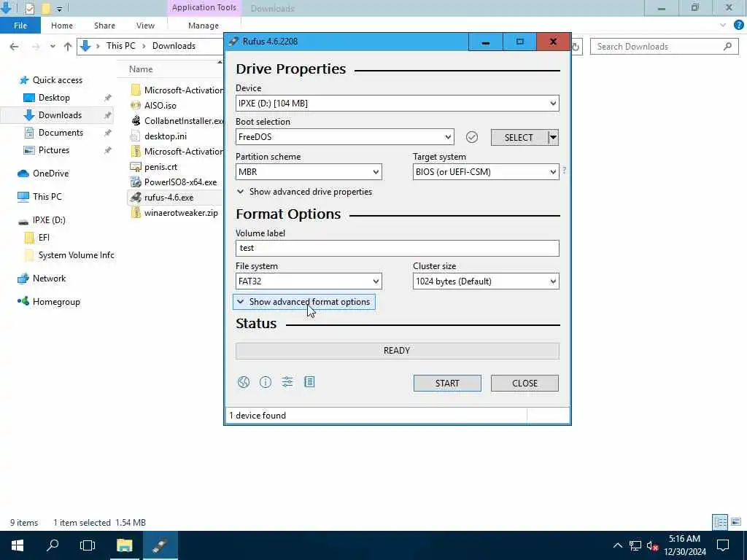The height and width of the screenshot is (560, 747).
Task: Click the question mark help next to Target system
Action: pyautogui.click(x=564, y=171)
